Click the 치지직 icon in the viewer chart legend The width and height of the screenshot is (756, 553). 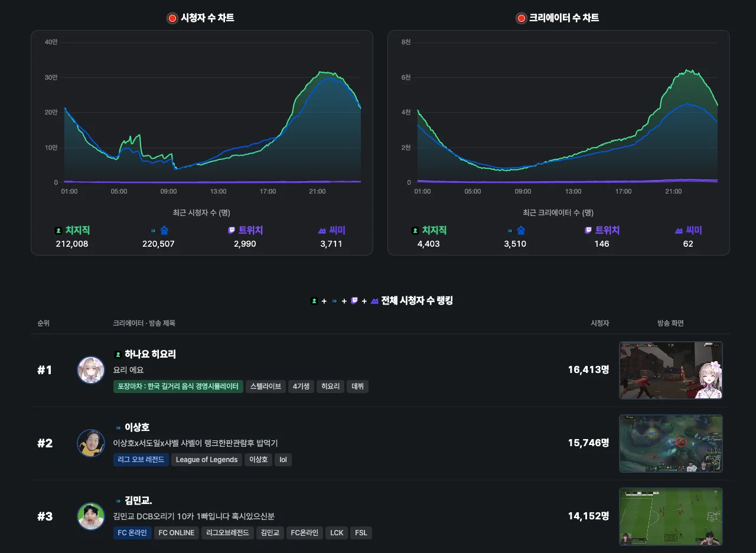pyautogui.click(x=58, y=231)
